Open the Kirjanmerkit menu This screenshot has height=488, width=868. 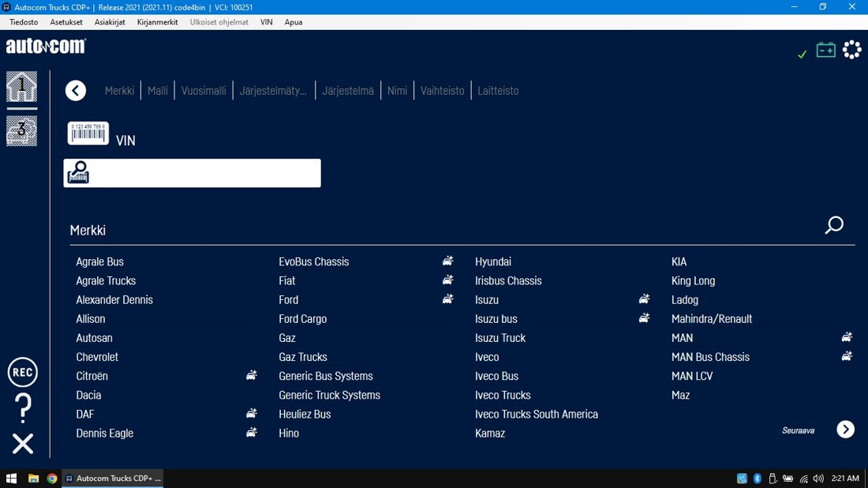158,22
